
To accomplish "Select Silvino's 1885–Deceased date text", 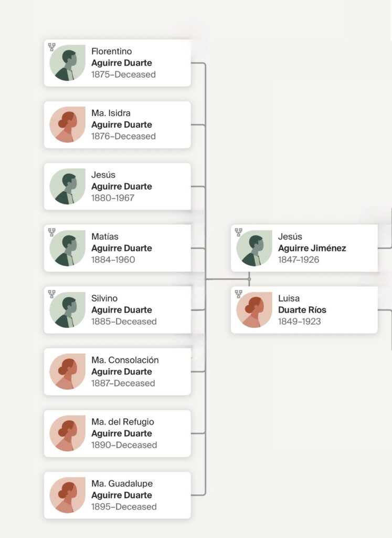I will point(124,322).
